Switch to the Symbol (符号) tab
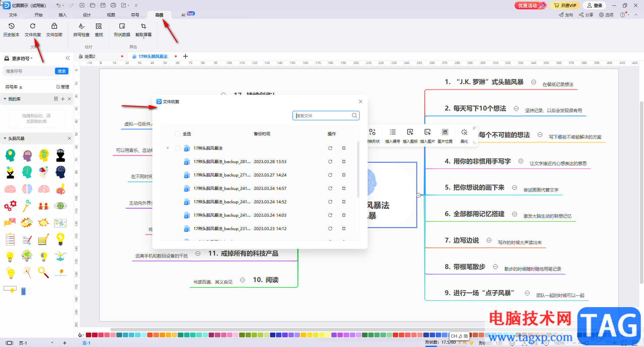Viewport: 644px width, 347px height. 135,15
